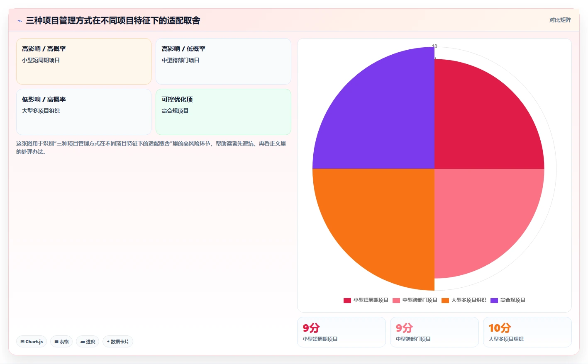588x364 pixels.
Task: Open the 10分 大型多项目组织 score card
Action: (527, 332)
